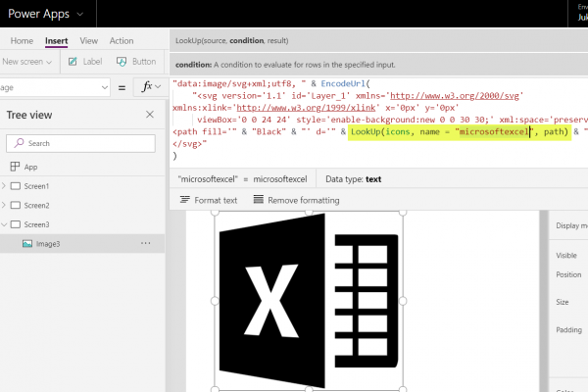Switch to the Home tab
Screen dimensions: 588x392
coord(22,41)
